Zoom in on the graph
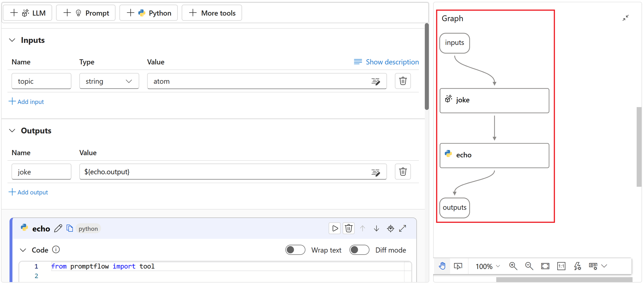This screenshot has height=285, width=644. 513,266
